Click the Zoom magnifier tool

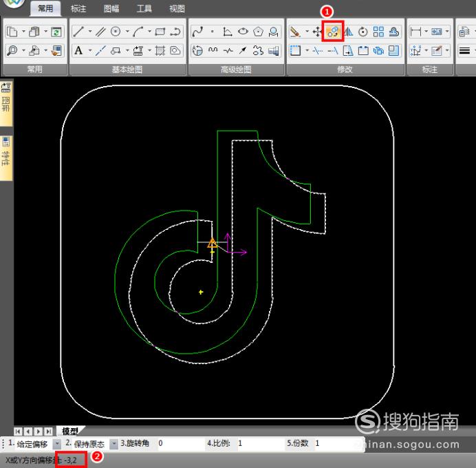[12, 50]
